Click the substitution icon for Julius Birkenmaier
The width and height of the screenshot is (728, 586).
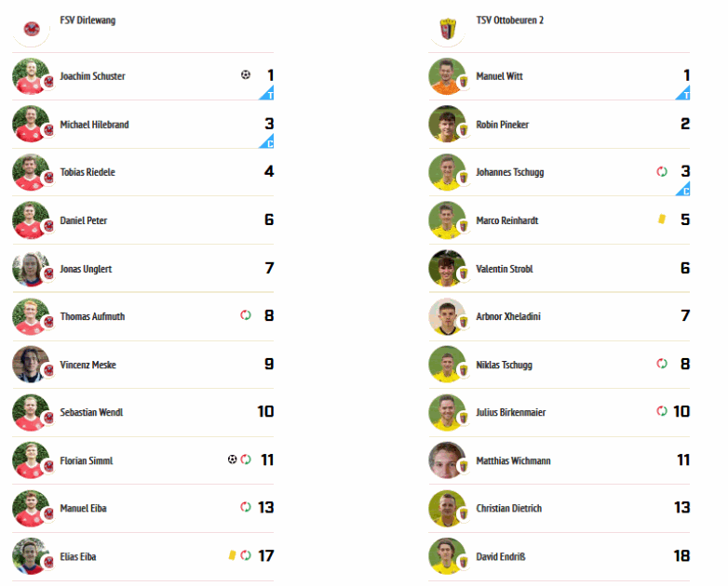(x=662, y=411)
